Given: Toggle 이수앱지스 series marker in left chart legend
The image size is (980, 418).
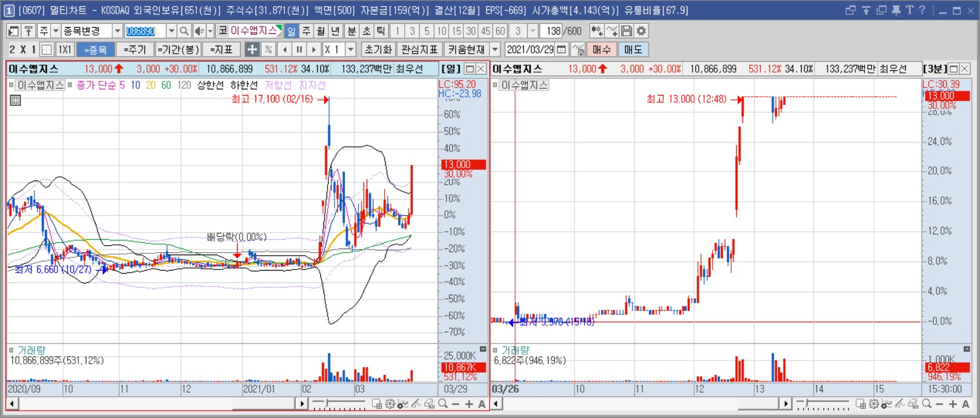Looking at the screenshot, I should click(12, 85).
